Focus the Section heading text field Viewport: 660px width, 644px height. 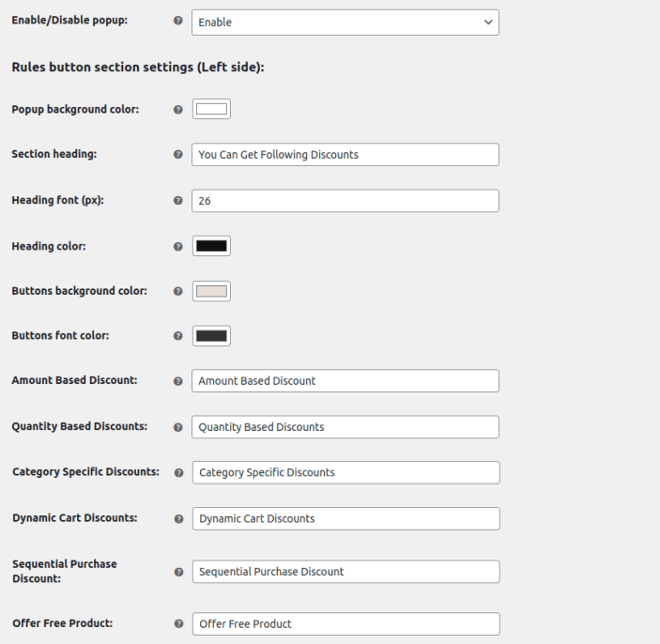[x=345, y=155]
